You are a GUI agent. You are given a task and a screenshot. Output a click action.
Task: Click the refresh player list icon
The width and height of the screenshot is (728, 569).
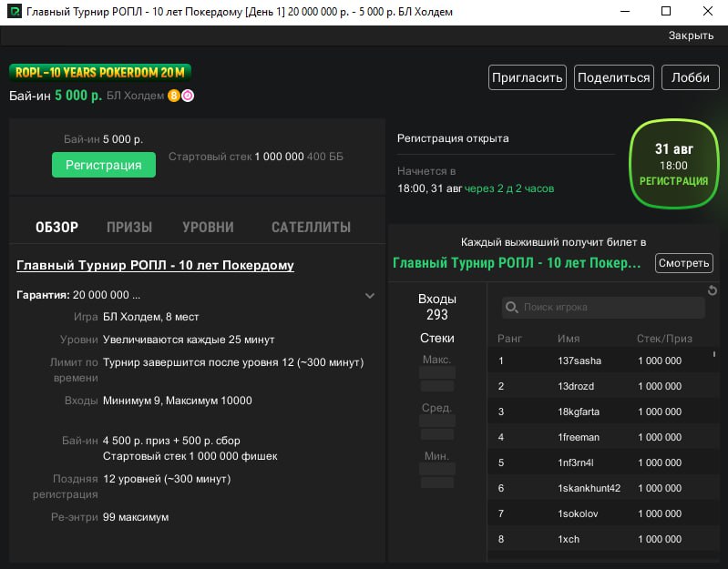[x=713, y=290]
